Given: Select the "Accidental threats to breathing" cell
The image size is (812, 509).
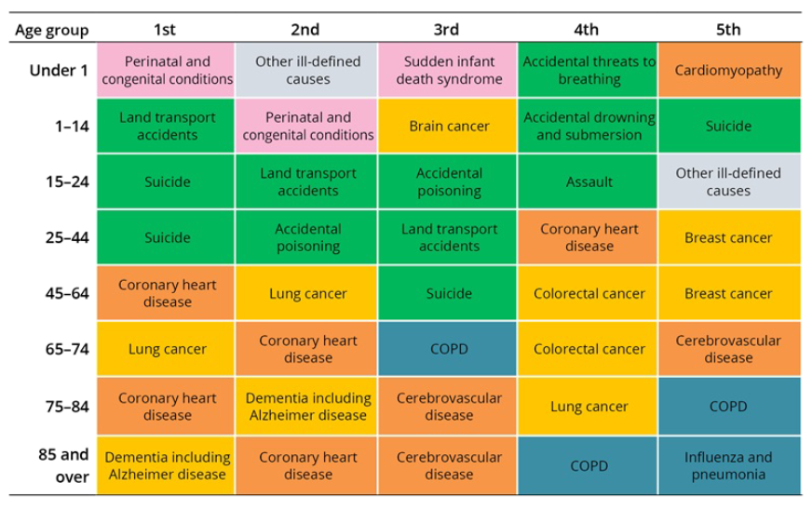Looking at the screenshot, I should (x=589, y=71).
